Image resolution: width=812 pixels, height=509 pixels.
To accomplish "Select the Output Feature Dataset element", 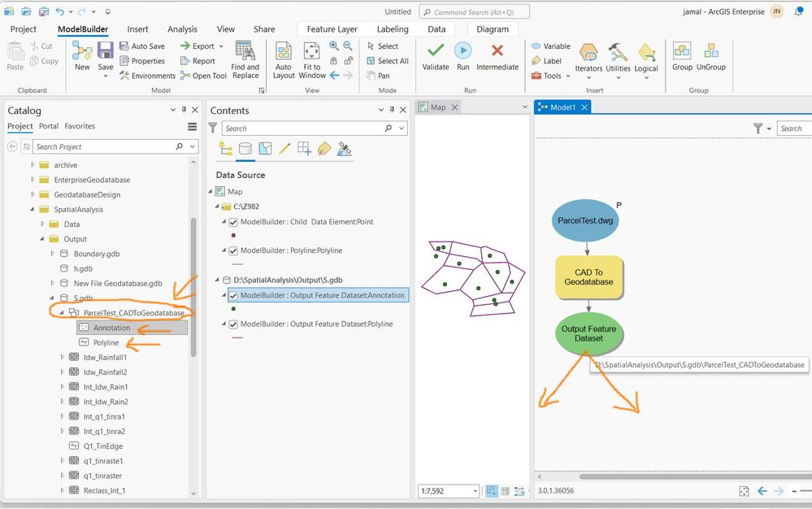I will click(x=588, y=333).
